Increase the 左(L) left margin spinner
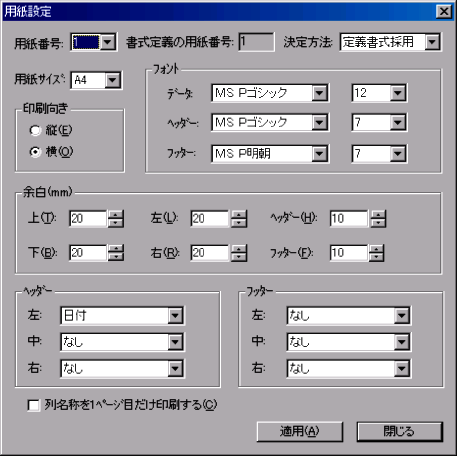 tap(239, 214)
